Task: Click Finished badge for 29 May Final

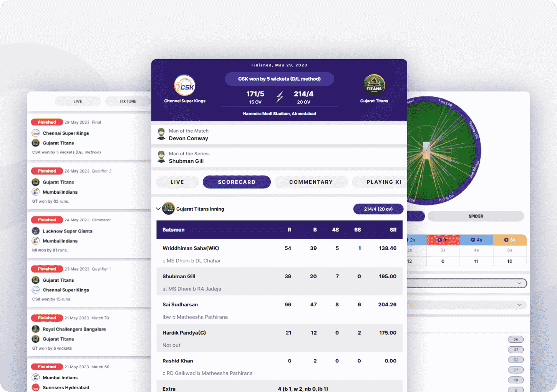Action: (47, 122)
